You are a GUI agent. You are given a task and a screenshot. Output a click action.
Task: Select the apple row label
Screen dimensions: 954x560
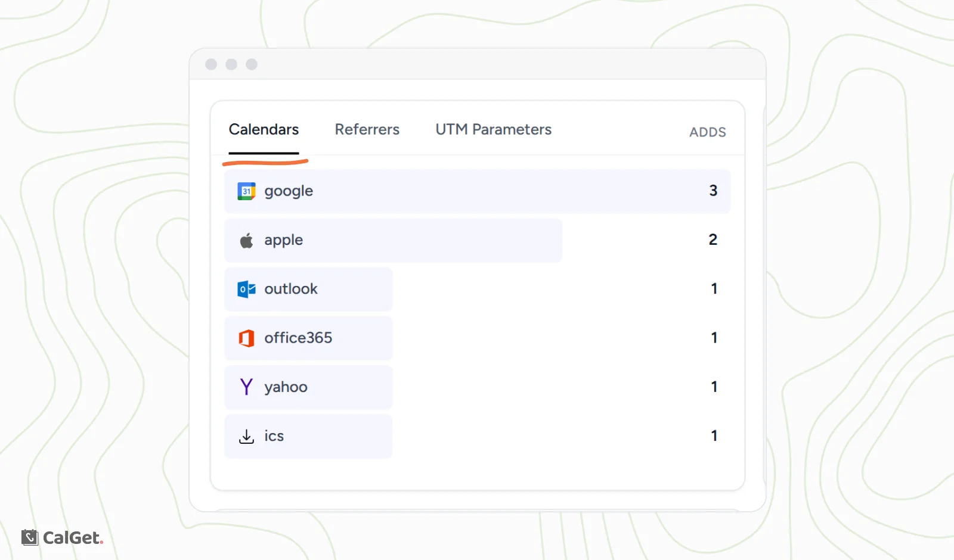click(284, 241)
